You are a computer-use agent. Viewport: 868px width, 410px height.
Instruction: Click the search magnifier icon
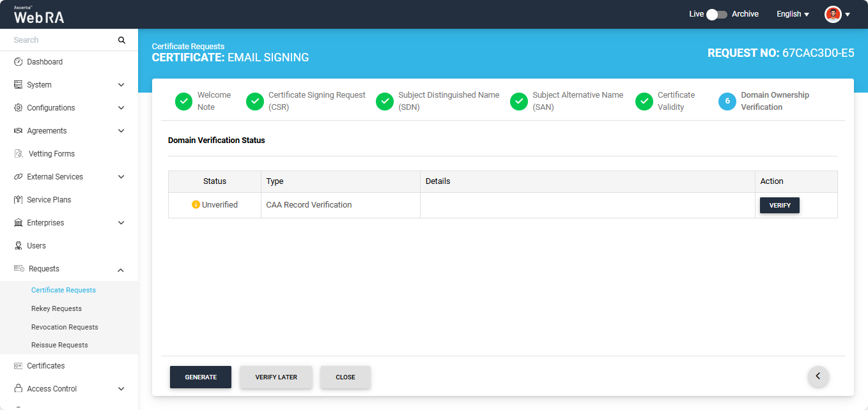(121, 40)
